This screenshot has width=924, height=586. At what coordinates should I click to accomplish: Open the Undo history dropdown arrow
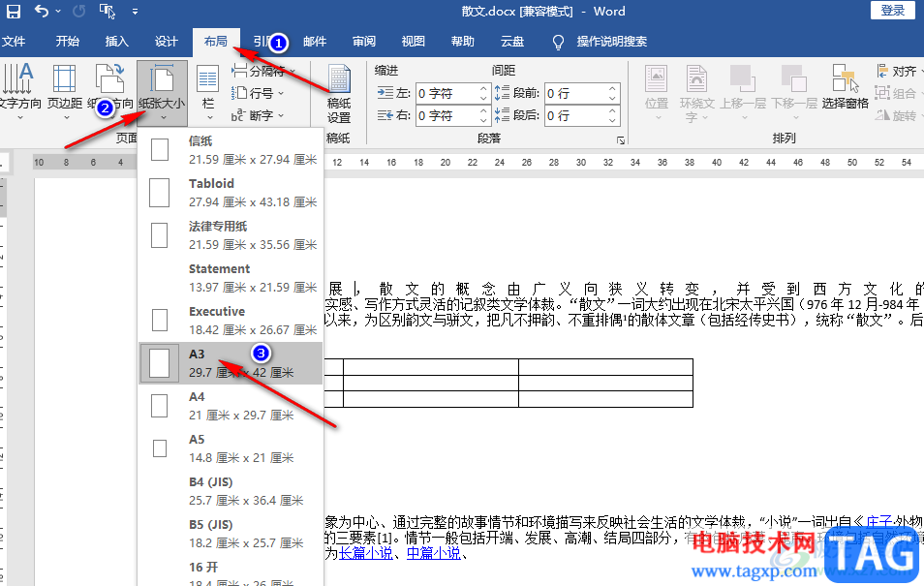pyautogui.click(x=58, y=12)
